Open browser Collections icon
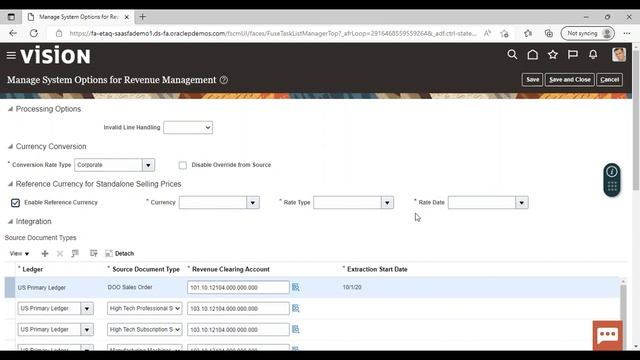The height and width of the screenshot is (360, 640). pyautogui.click(x=549, y=33)
